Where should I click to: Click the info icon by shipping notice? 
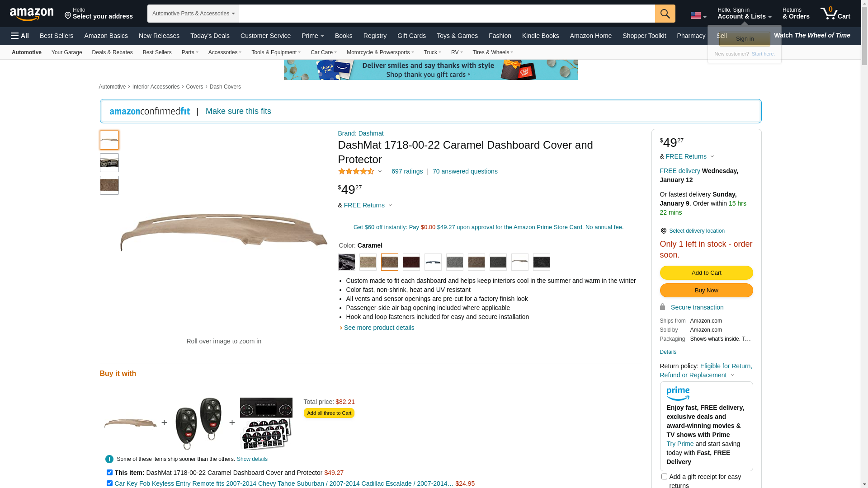point(109,459)
